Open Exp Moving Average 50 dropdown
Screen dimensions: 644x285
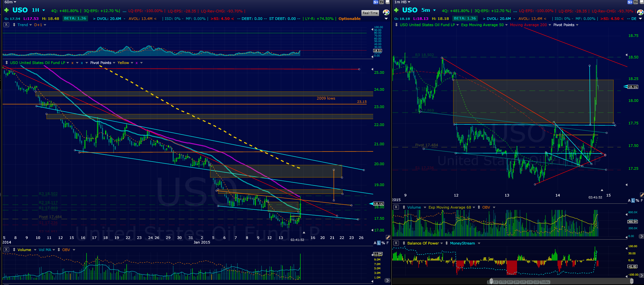coord(506,25)
